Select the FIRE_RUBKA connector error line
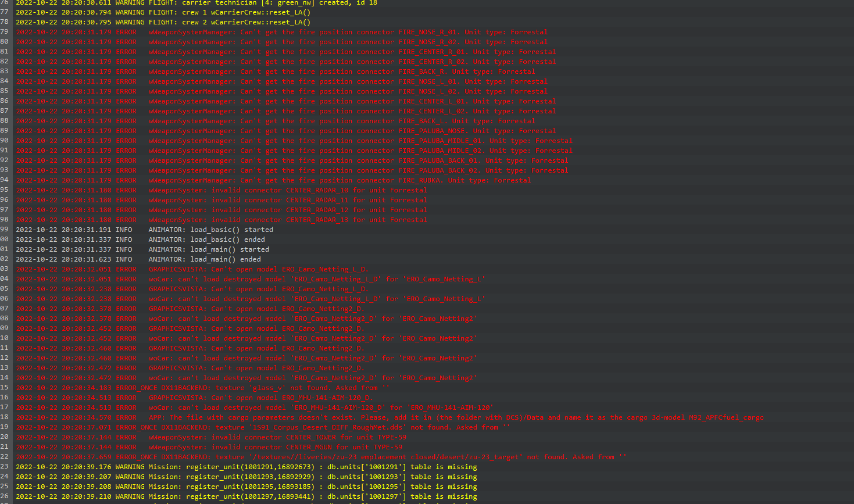Image resolution: width=854 pixels, height=504 pixels. (x=273, y=180)
